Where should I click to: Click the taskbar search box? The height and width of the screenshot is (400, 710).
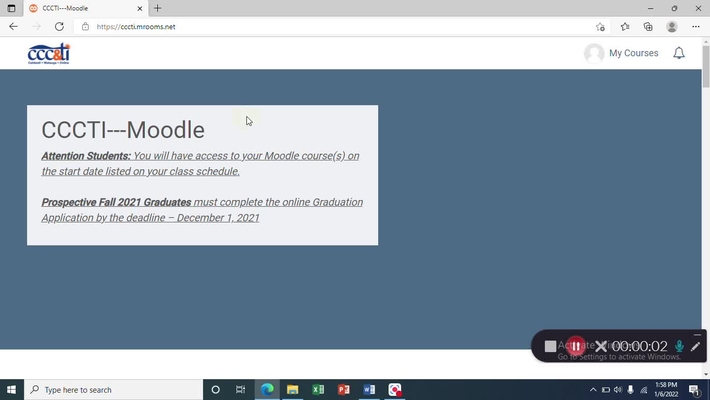pos(113,390)
